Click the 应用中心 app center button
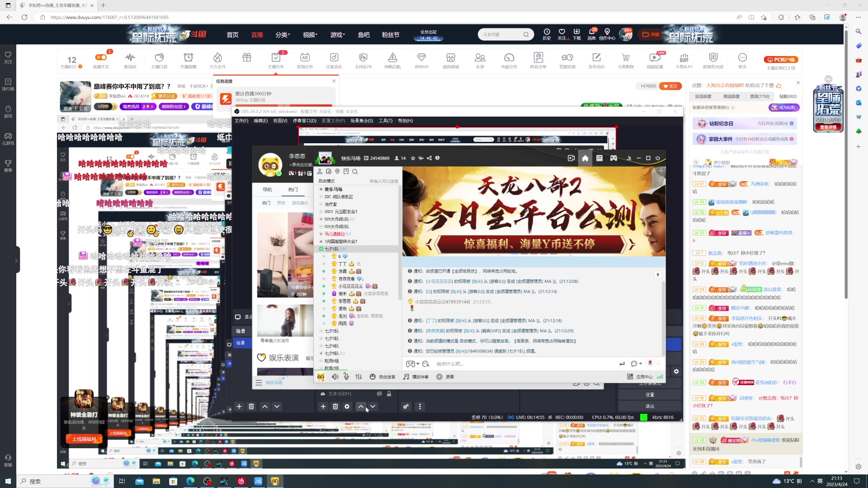 (640, 377)
